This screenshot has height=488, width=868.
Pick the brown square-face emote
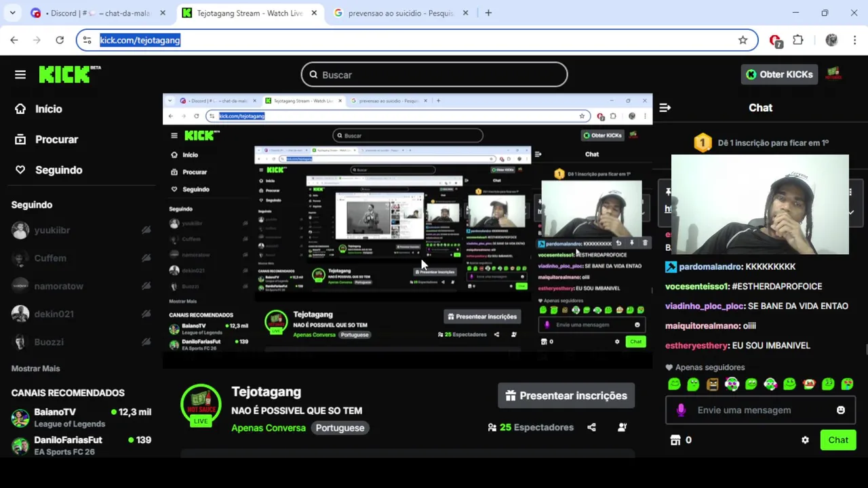point(712,384)
